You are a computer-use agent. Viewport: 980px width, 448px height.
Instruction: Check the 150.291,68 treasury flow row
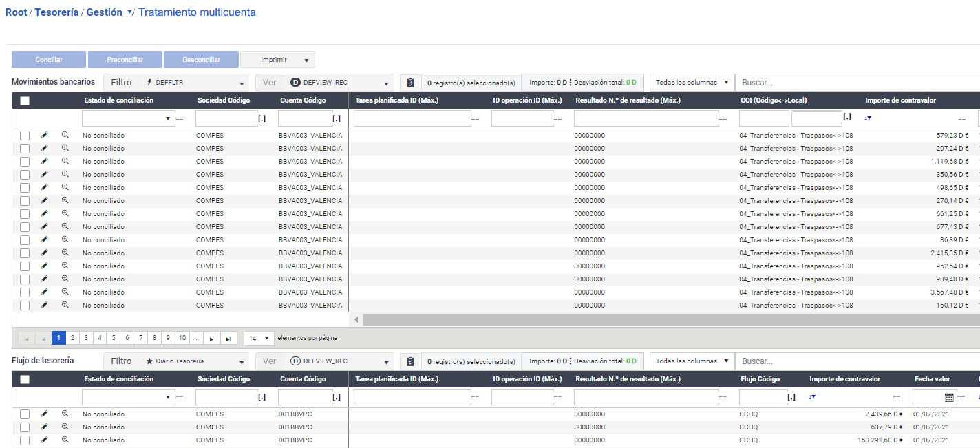[25, 440]
